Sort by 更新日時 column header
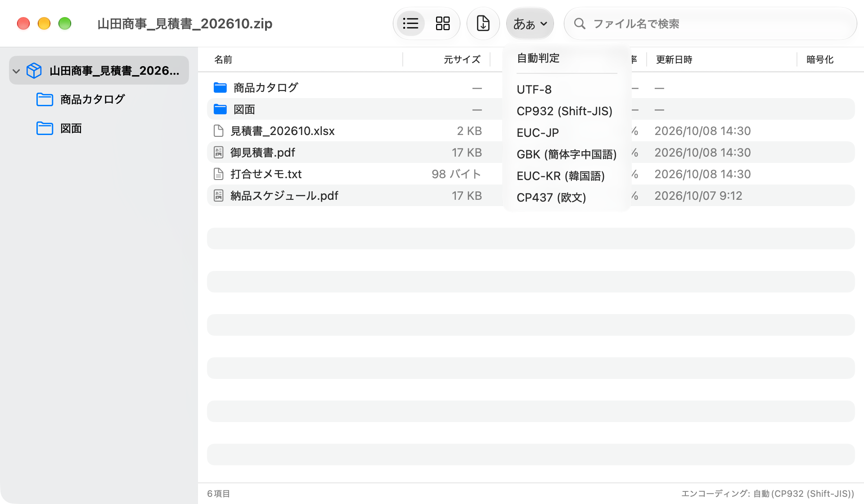 point(674,59)
